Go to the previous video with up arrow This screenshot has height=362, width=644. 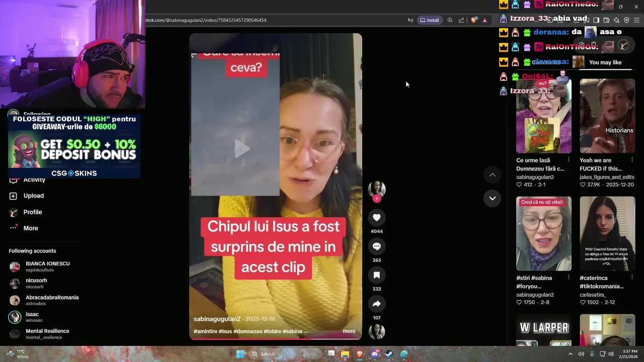(x=493, y=174)
